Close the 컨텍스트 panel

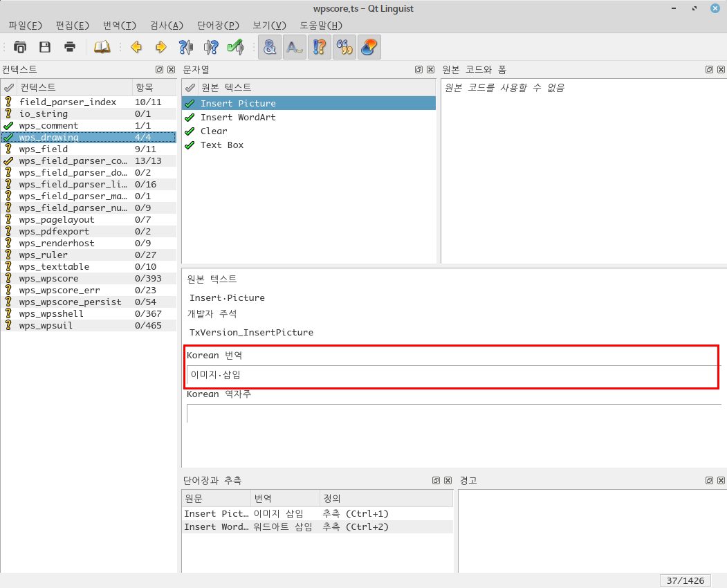[x=171, y=70]
